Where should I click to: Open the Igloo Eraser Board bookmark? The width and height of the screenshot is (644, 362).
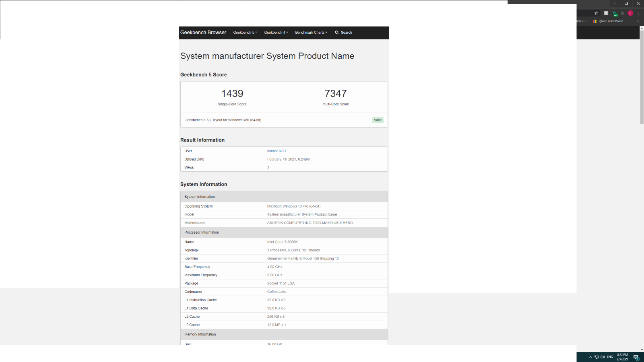coord(609,21)
